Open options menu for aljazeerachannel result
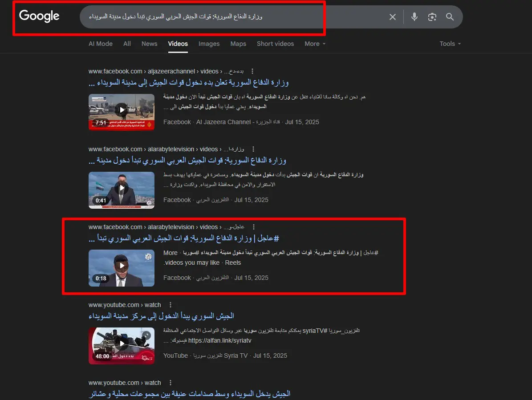The height and width of the screenshot is (400, 532). tap(252, 71)
